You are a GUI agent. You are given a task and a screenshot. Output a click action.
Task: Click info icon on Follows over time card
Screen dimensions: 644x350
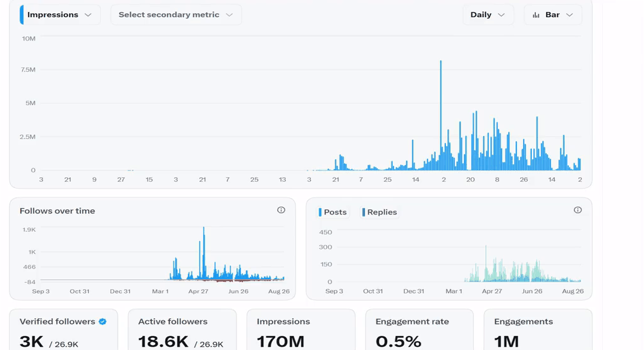281,210
